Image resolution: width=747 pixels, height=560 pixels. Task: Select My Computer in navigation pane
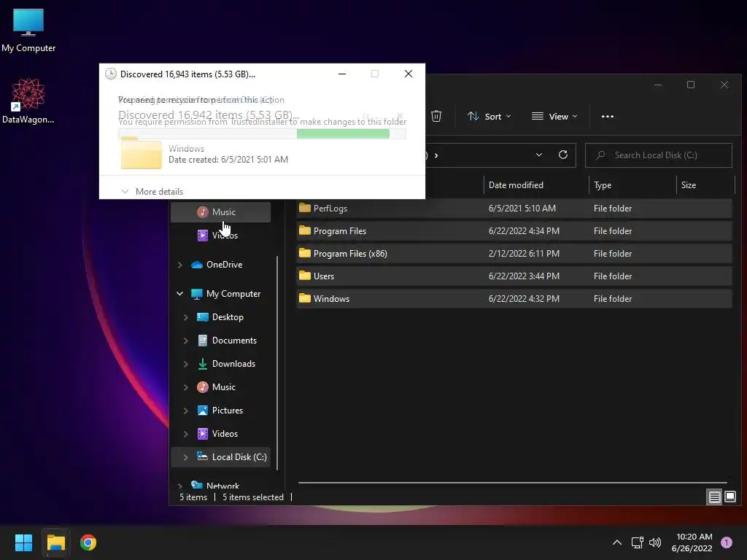click(233, 294)
